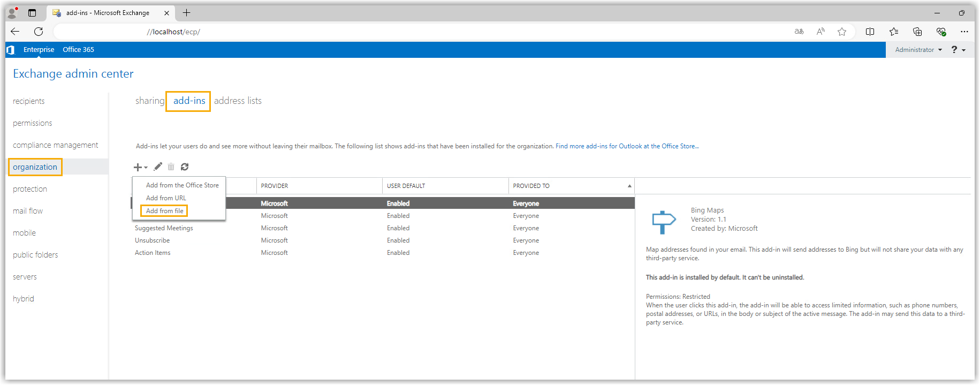This screenshot has width=980, height=385.
Task: Open the tab actions menu icon
Action: coord(32,13)
